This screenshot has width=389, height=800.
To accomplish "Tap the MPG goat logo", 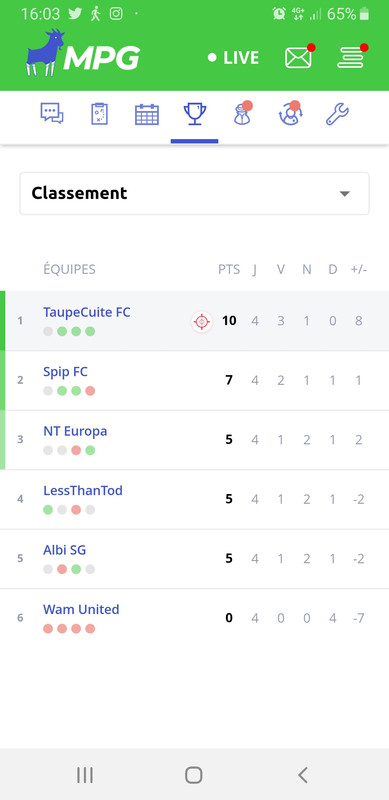I will pos(83,53).
